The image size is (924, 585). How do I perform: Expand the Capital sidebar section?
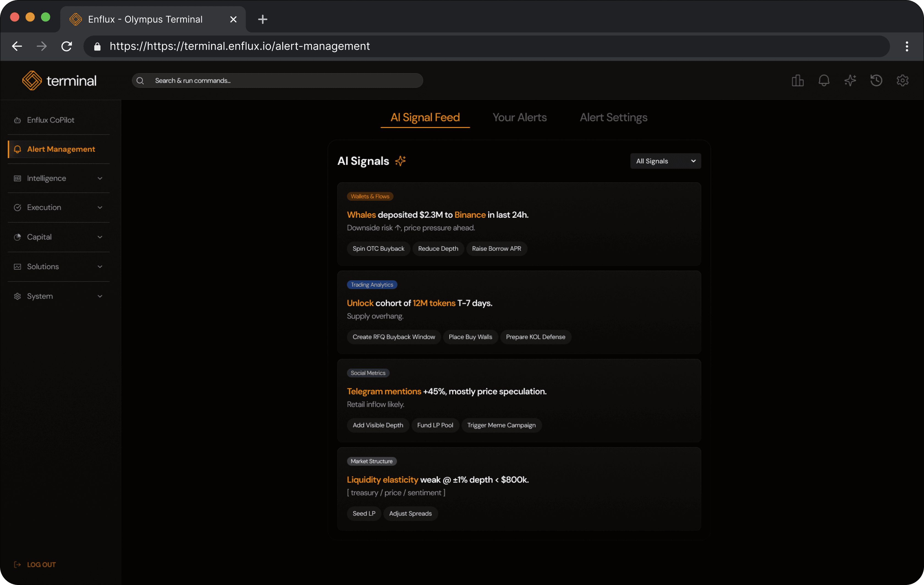pos(59,237)
